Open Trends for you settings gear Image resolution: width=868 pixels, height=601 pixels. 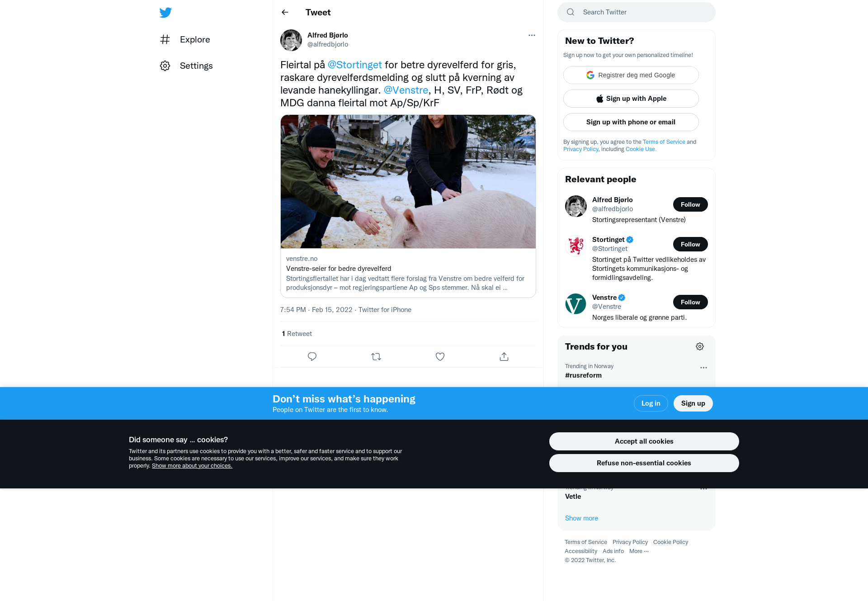tap(700, 346)
